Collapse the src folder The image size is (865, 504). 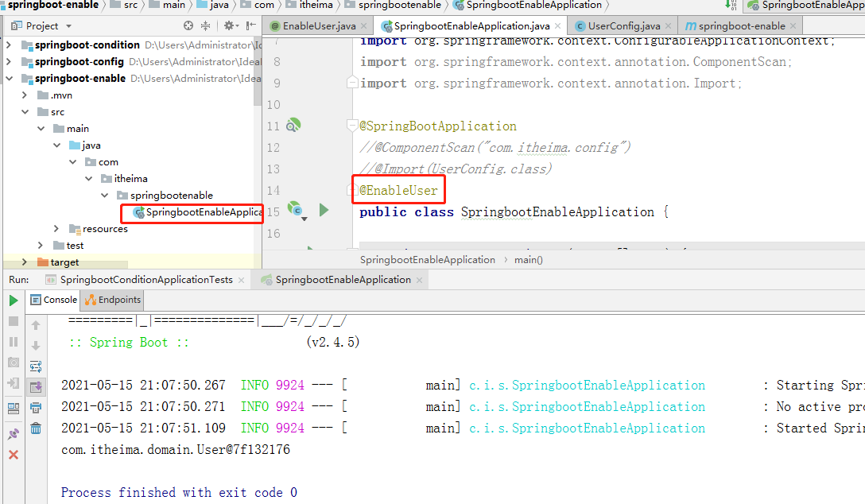pos(25,111)
